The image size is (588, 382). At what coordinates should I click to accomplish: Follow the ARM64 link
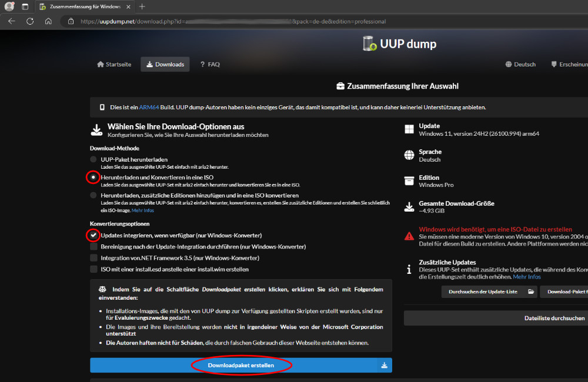(x=149, y=107)
